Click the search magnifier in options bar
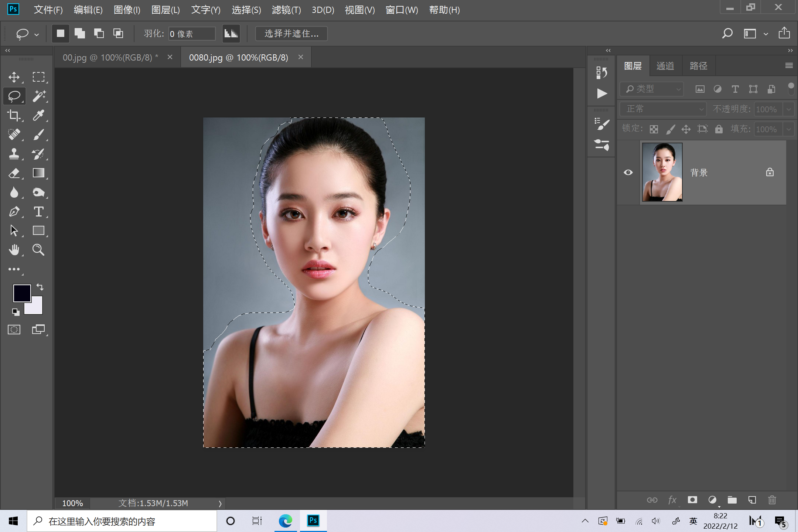The width and height of the screenshot is (798, 532). tap(727, 34)
